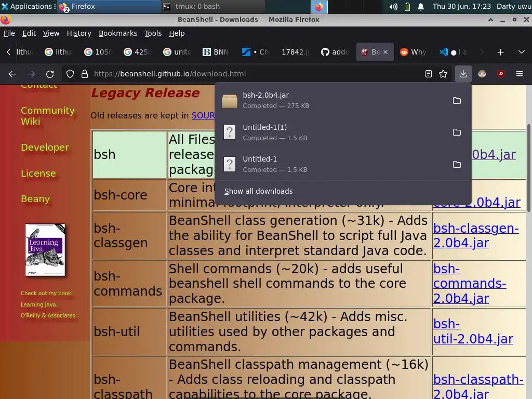Image resolution: width=532 pixels, height=399 pixels.
Task: Open the uBlock Origin extension icon
Action: (x=501, y=74)
